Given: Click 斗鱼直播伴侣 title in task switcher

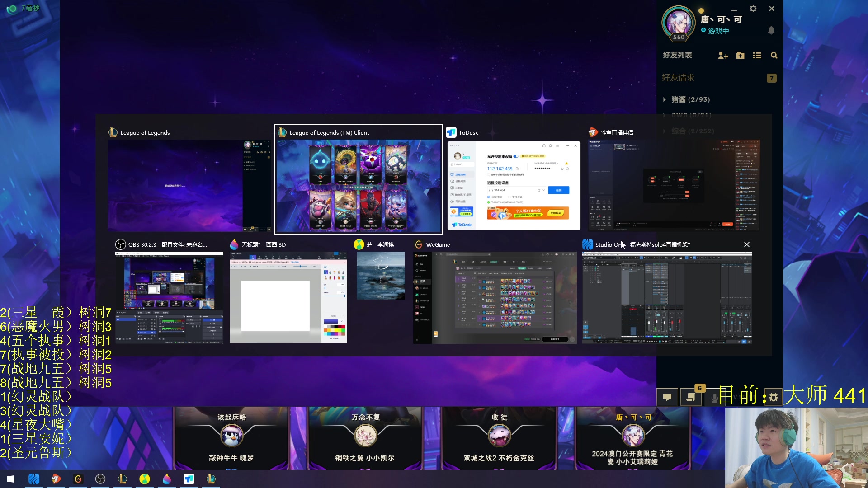Looking at the screenshot, I should tap(617, 132).
